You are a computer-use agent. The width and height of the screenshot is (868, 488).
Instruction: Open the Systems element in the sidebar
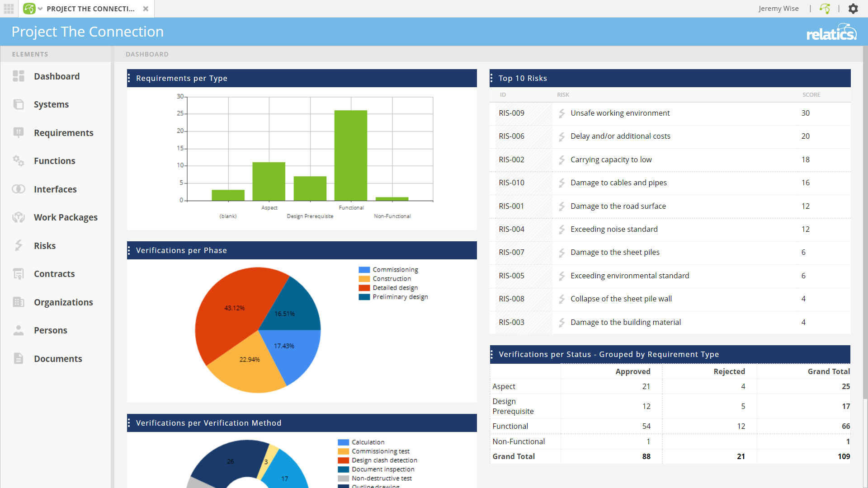[19, 104]
